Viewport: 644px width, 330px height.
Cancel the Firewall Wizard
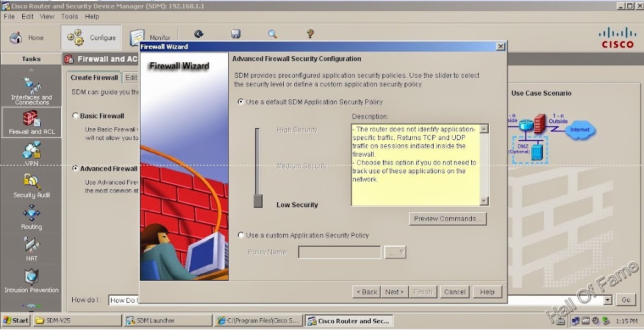tap(455, 292)
